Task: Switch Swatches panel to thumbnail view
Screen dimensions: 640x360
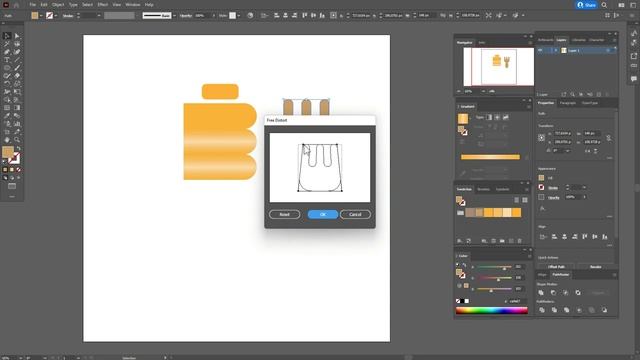Action: point(525,200)
